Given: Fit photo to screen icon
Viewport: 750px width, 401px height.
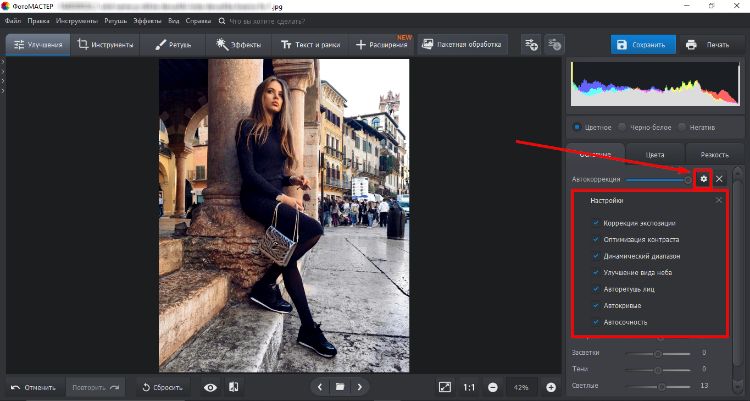Looking at the screenshot, I should click(445, 387).
